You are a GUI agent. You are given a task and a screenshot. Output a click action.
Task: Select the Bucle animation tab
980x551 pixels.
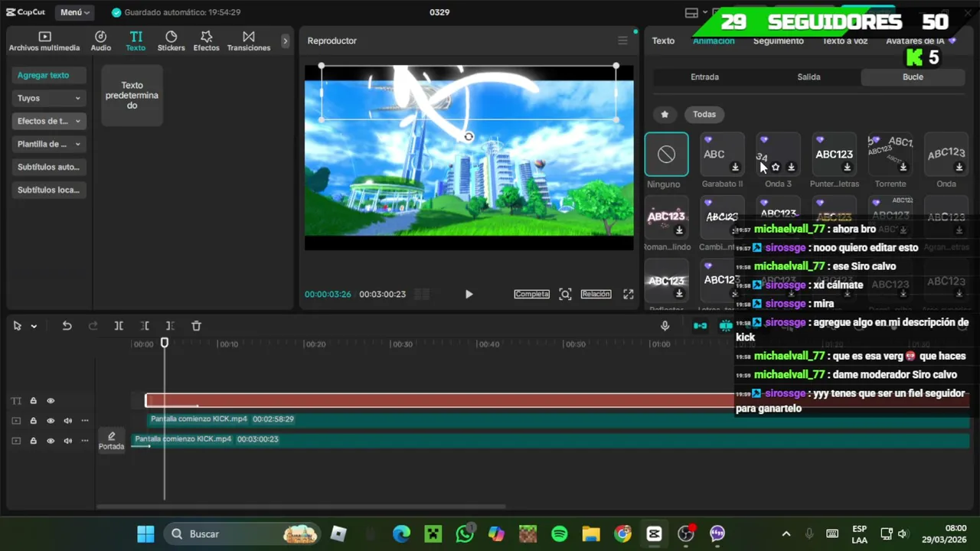click(x=913, y=77)
